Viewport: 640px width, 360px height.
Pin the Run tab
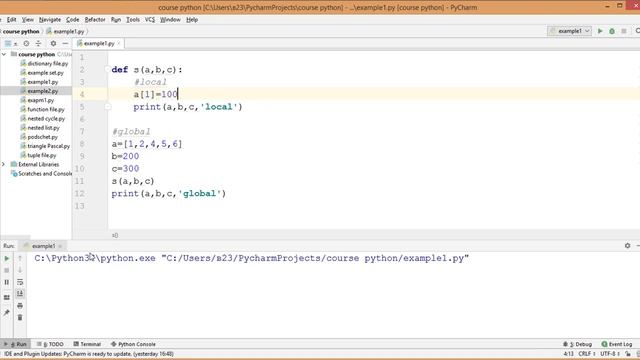pyautogui.click(x=7, y=313)
